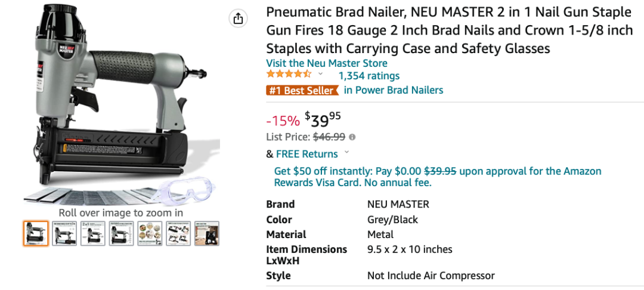Viewport: 644px width, 290px height.
Task: Select the last thumbnail showing carrying case
Action: [207, 233]
